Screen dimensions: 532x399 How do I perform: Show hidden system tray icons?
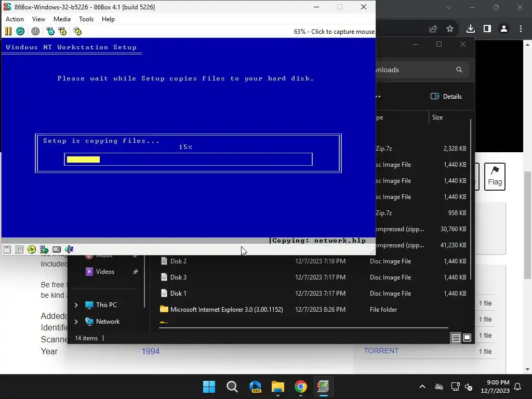point(422,387)
